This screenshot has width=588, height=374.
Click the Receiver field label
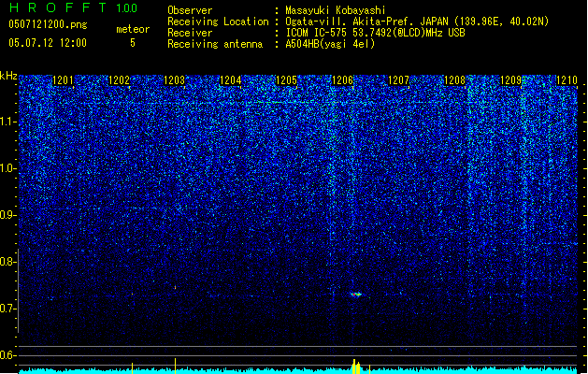point(190,33)
